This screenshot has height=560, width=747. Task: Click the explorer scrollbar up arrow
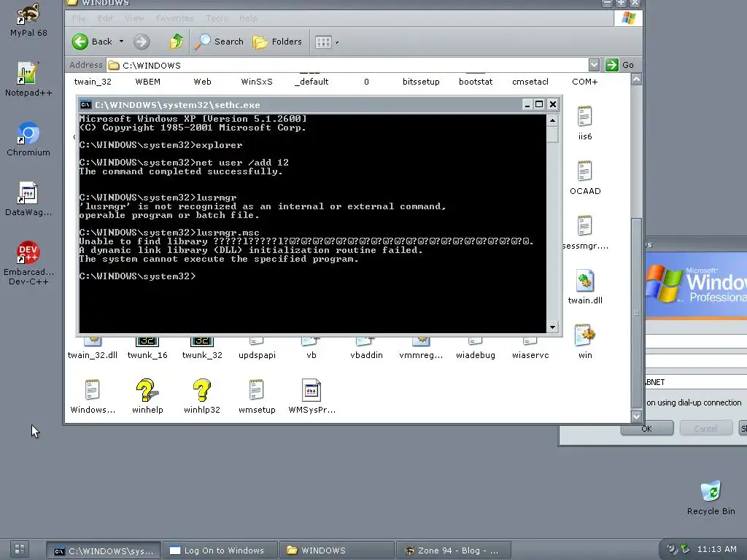636,79
